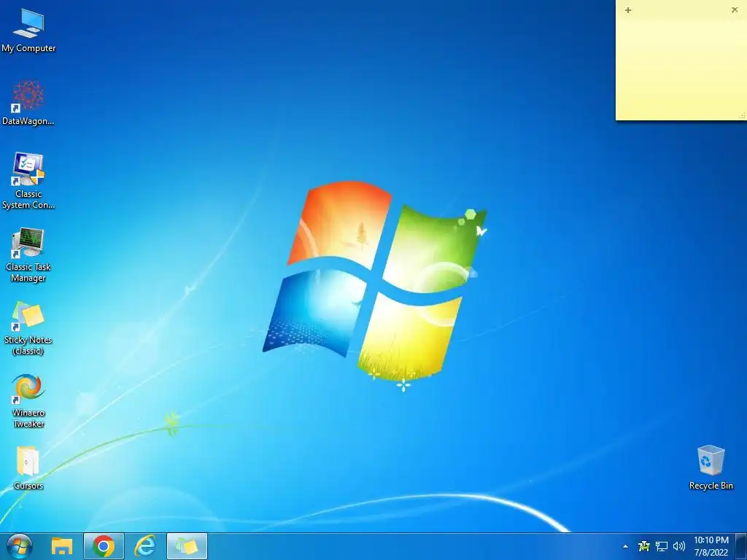Open the clock showing 10:10 PM
747x560 pixels.
[711, 546]
